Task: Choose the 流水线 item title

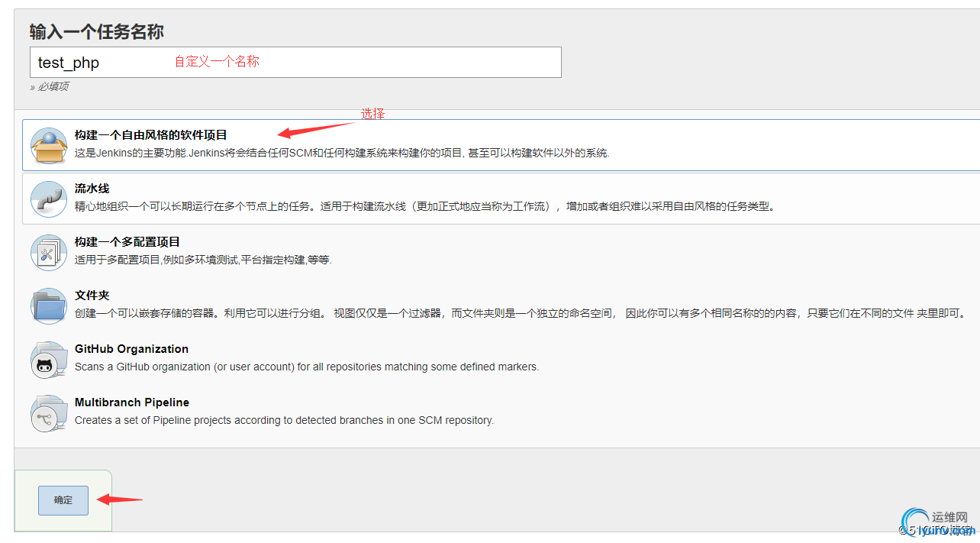Action: coord(92,189)
